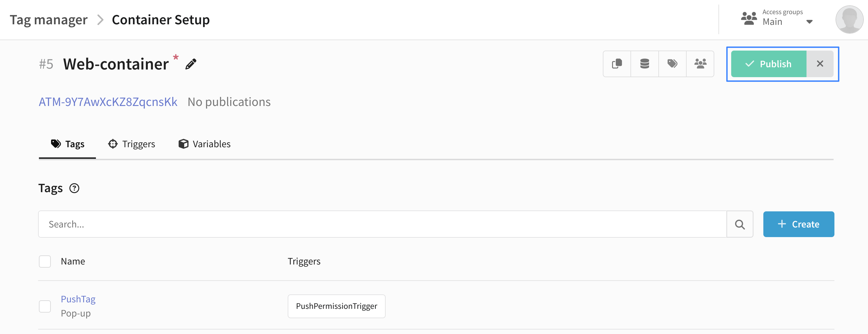Click the search magnifier icon
This screenshot has width=868, height=334.
click(740, 224)
